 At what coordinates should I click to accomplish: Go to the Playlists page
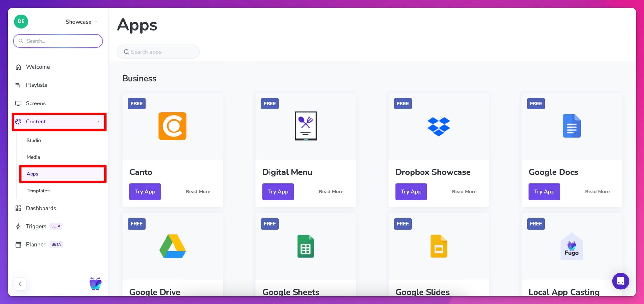pos(36,85)
